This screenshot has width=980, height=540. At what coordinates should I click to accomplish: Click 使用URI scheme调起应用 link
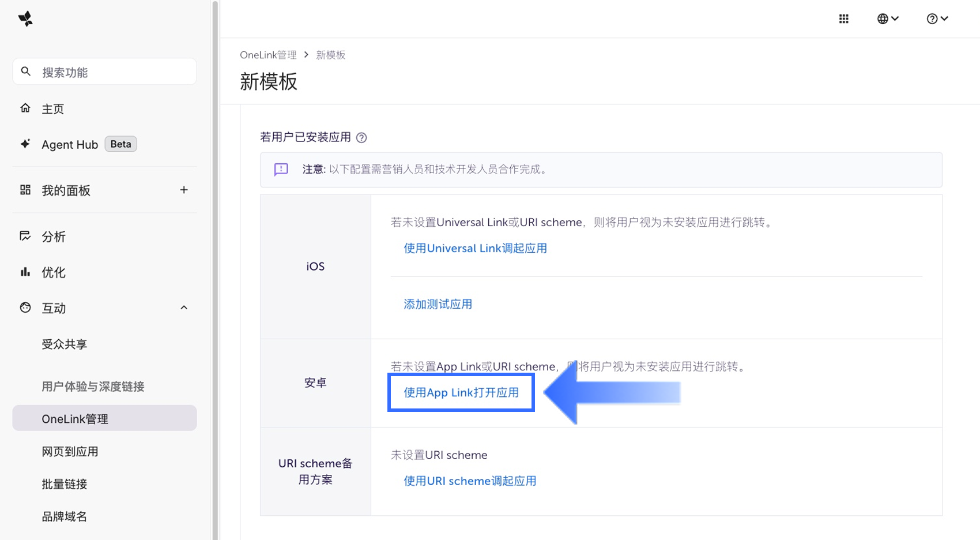pos(470,481)
